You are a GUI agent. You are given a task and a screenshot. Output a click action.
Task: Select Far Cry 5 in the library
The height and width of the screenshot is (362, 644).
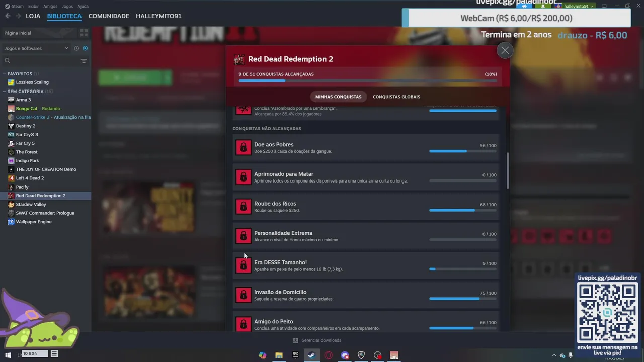tap(25, 143)
